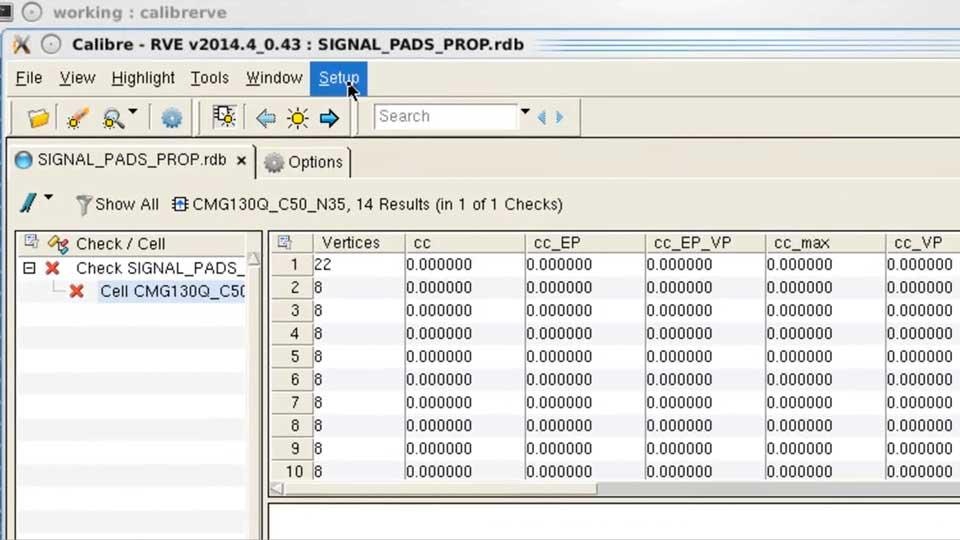Click the clear highlights marker icon
This screenshot has height=540, width=960.
click(78, 118)
